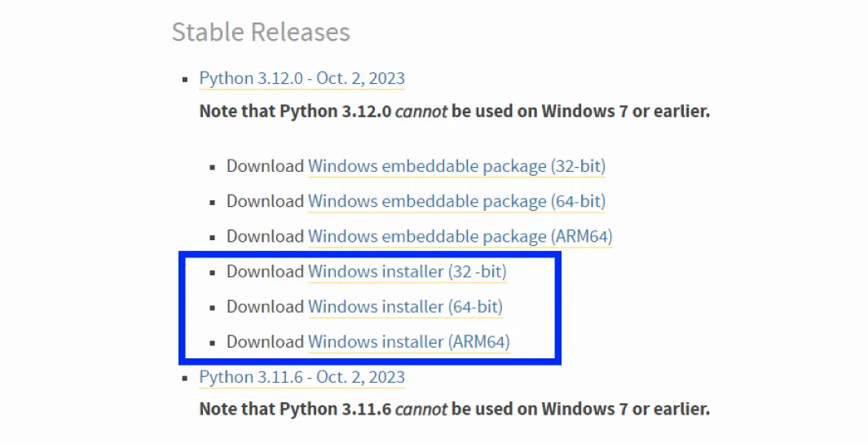This screenshot has height=443, width=868.
Task: Select the Windows embeddable package (ARM64) link
Action: 460,236
